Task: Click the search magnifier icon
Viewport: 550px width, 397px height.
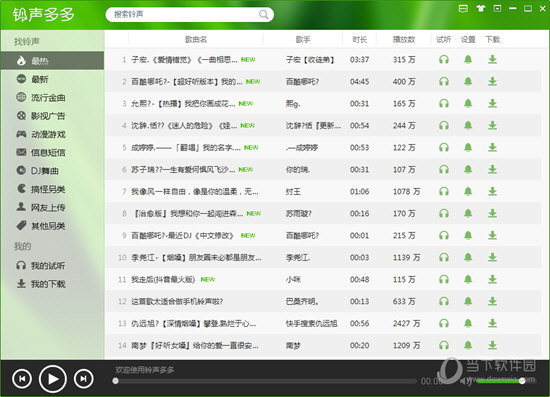Action: 263,14
